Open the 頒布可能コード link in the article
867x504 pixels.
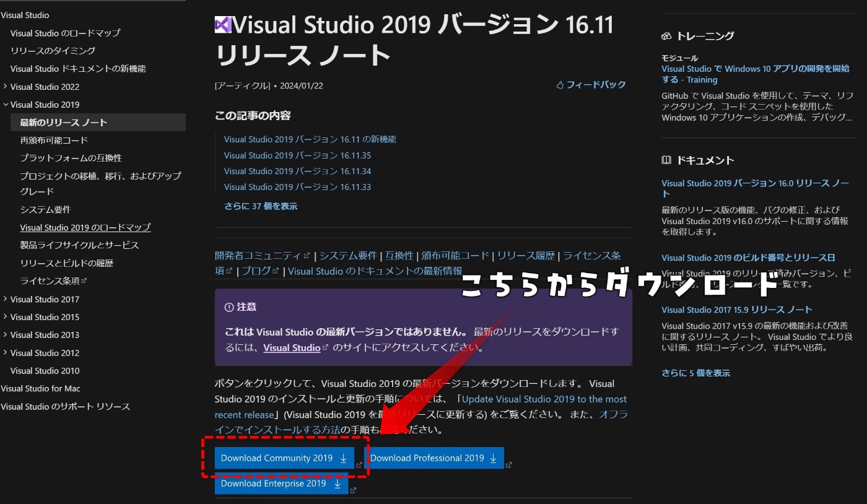(455, 256)
